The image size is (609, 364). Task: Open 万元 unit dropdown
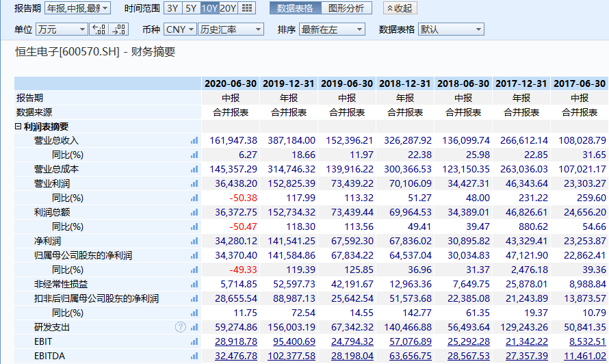(62, 29)
